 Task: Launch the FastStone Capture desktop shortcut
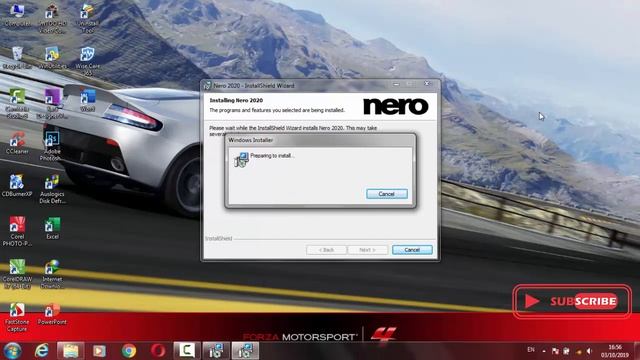(x=17, y=317)
